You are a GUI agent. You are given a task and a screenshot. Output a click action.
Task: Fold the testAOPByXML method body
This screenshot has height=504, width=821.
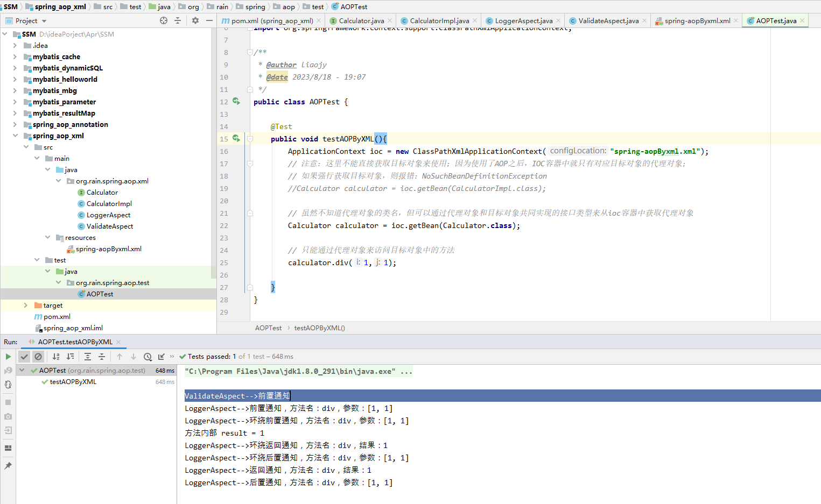250,139
